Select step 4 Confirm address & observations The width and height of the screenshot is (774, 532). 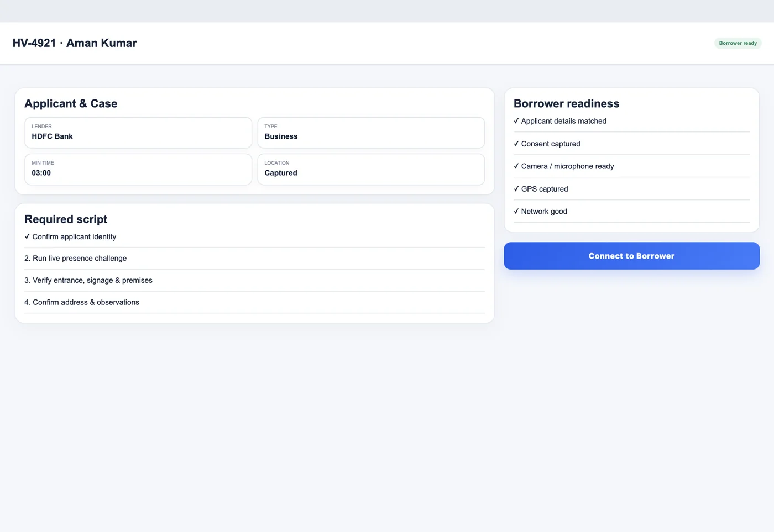(x=254, y=302)
